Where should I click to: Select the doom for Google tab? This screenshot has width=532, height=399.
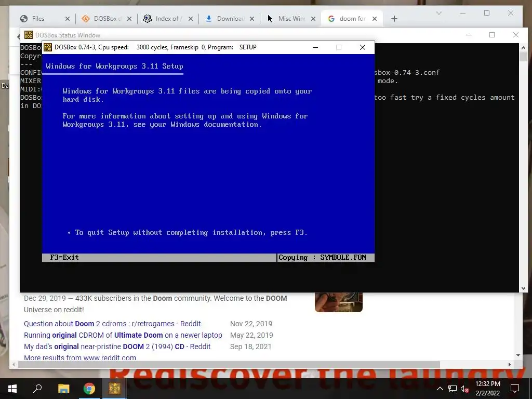[352, 19]
